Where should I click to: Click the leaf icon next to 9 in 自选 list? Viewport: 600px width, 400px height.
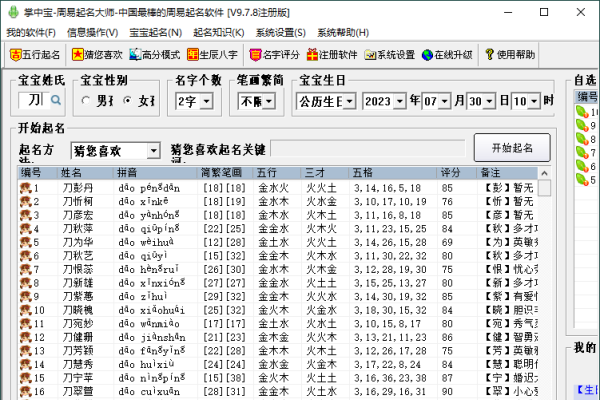pos(582,126)
